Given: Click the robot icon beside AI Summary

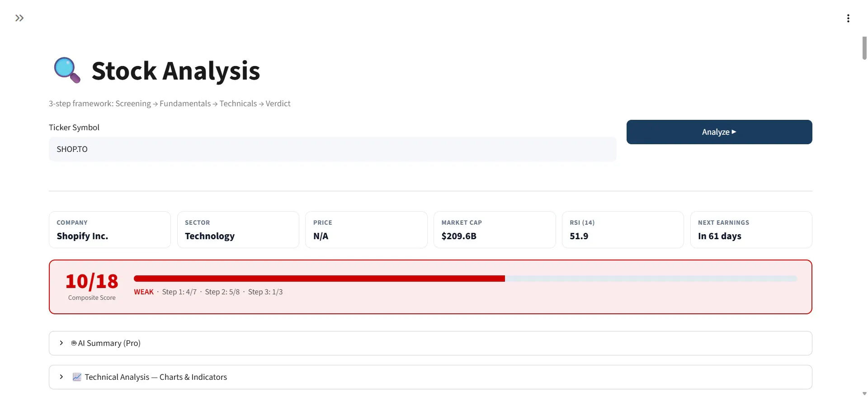Looking at the screenshot, I should coord(74,343).
